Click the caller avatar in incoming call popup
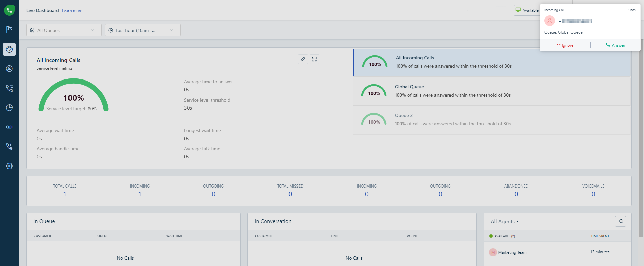The image size is (644, 266). 549,21
